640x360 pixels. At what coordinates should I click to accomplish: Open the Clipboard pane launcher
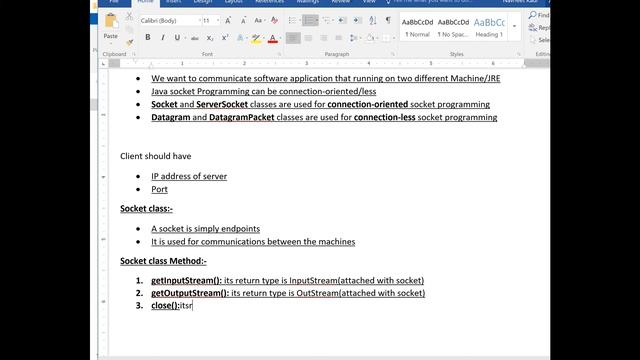[133, 54]
